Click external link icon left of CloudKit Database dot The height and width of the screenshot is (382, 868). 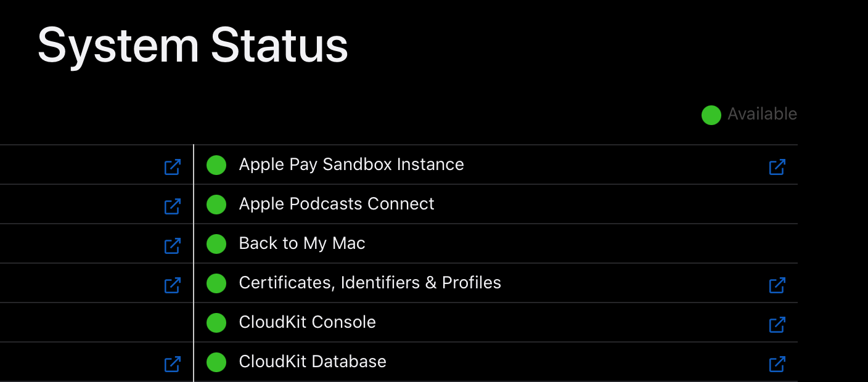172,364
